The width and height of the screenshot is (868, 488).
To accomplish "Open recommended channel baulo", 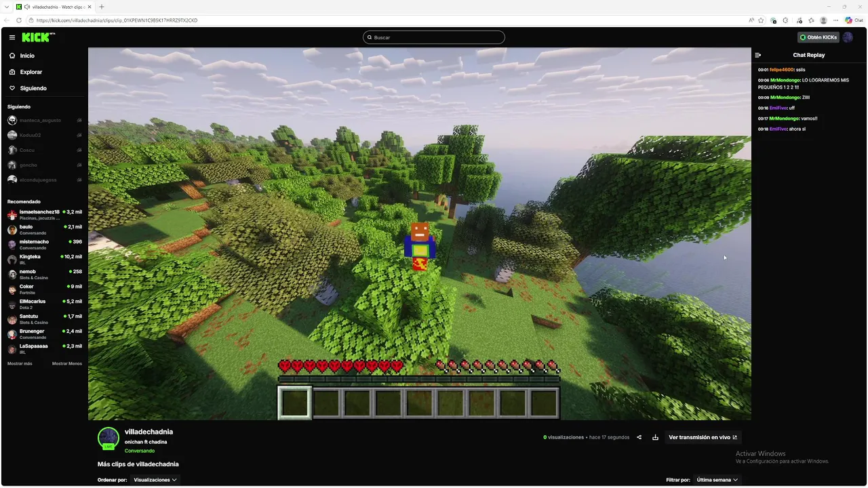I will [44, 230].
